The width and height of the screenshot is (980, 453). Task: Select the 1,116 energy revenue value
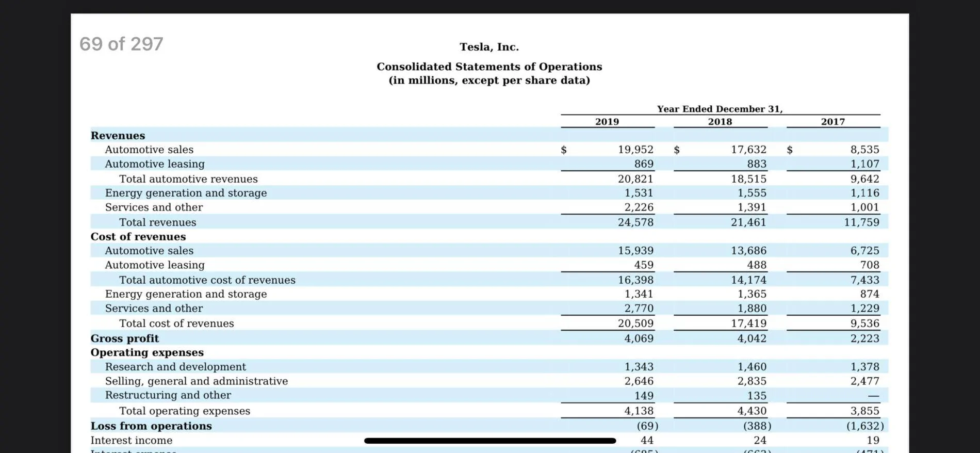(864, 193)
